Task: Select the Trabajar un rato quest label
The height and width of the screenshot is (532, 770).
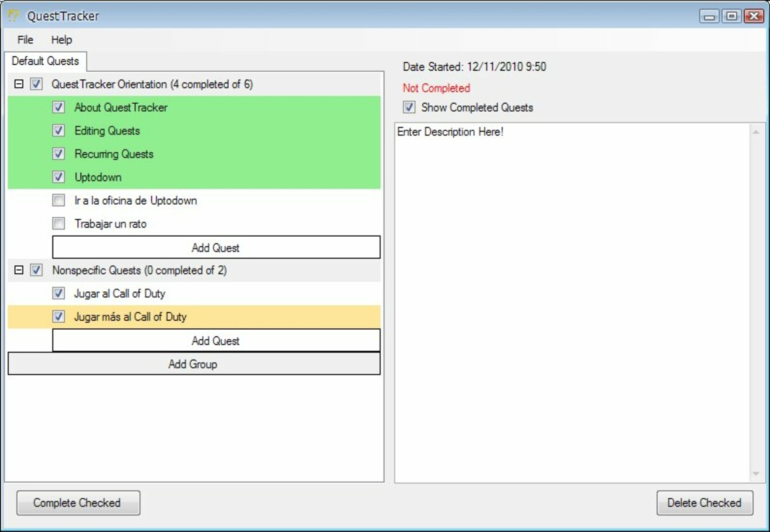Action: [110, 224]
